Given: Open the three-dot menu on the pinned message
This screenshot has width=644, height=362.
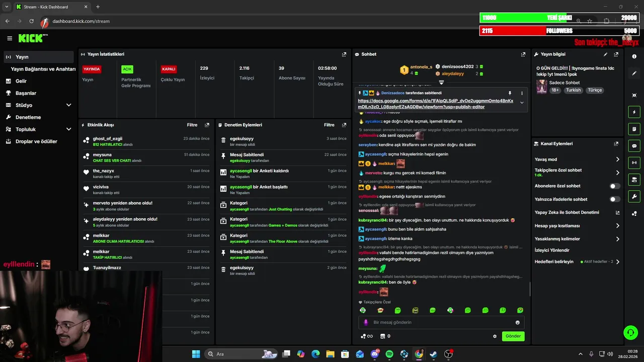Looking at the screenshot, I should pyautogui.click(x=522, y=93).
